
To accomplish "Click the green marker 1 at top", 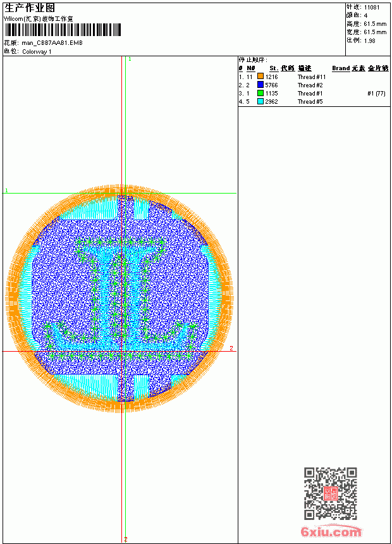I will [x=130, y=59].
